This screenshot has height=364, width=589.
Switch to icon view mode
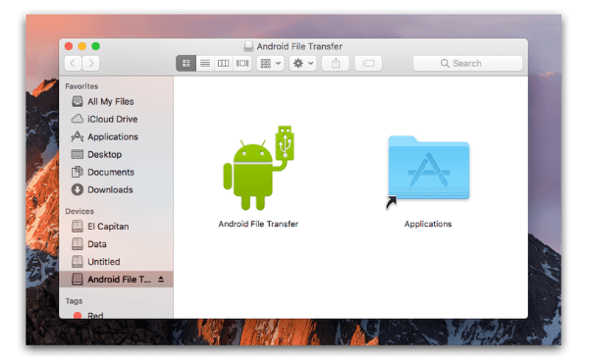(x=186, y=64)
